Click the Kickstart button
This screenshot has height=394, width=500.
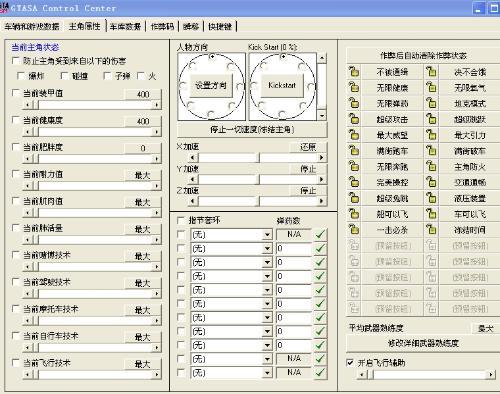coord(282,85)
